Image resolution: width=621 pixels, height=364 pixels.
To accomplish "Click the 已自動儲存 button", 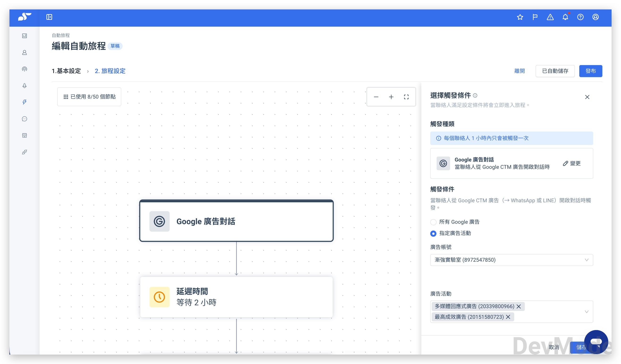I will [555, 71].
